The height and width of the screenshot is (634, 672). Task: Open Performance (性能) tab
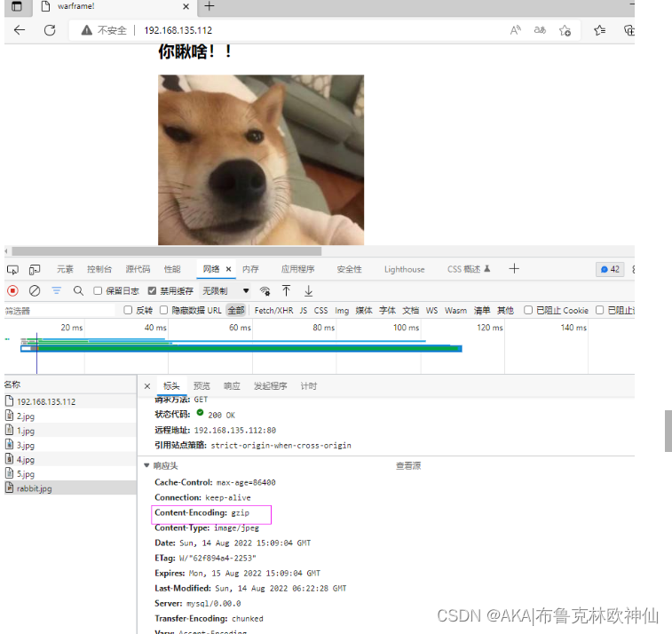point(172,269)
